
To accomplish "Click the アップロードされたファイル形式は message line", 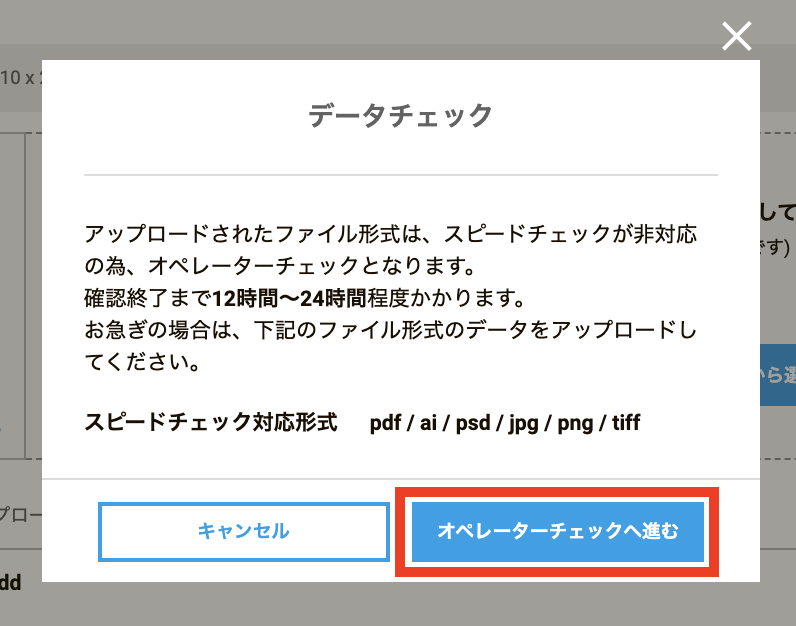I will click(390, 234).
